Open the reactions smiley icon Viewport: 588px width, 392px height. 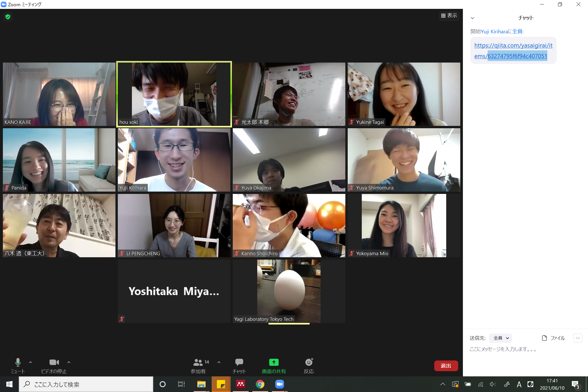tap(309, 362)
